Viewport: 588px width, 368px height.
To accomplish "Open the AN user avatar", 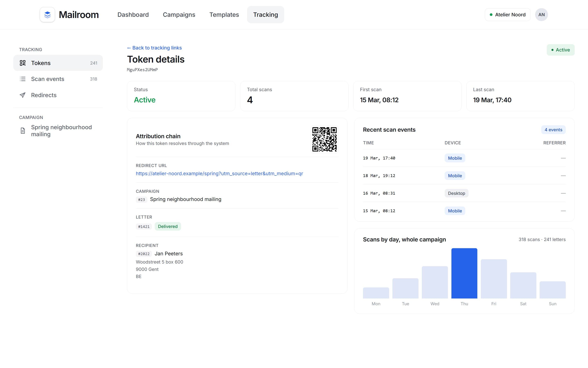I will (x=541, y=15).
